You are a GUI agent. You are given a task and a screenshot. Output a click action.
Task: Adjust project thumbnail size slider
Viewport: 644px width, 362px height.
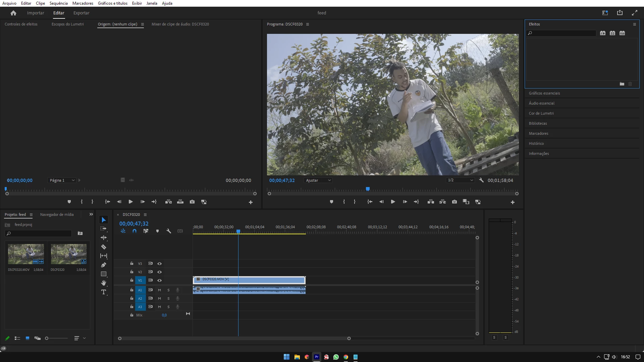[47, 339]
